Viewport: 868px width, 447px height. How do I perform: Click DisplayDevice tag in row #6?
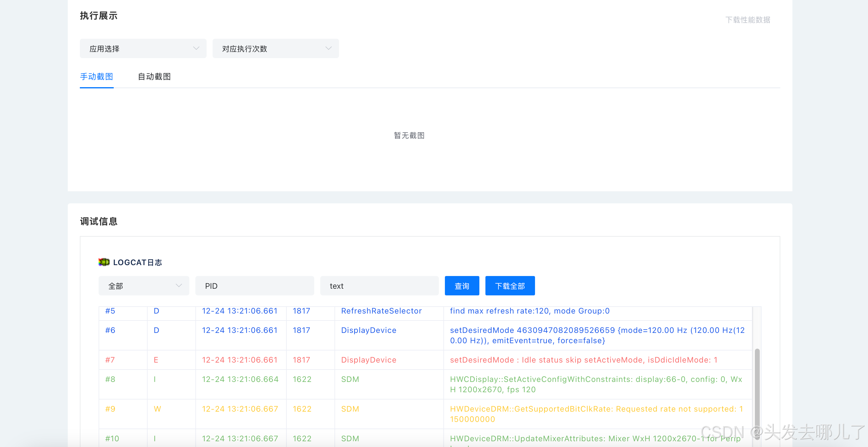[x=368, y=330]
